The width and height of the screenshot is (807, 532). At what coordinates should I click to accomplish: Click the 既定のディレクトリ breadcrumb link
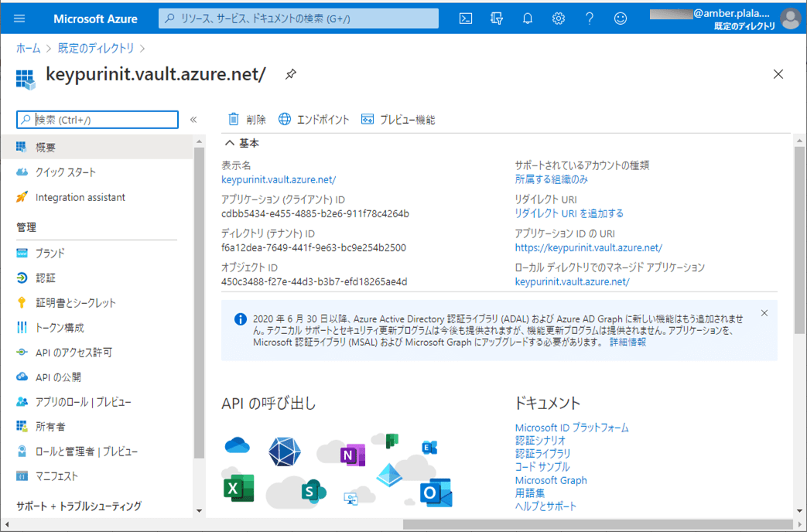tap(96, 49)
